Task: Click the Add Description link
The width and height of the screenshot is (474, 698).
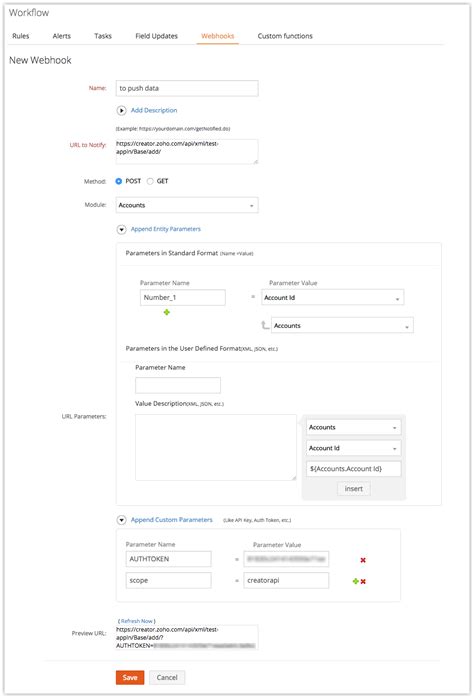Action: tap(154, 110)
